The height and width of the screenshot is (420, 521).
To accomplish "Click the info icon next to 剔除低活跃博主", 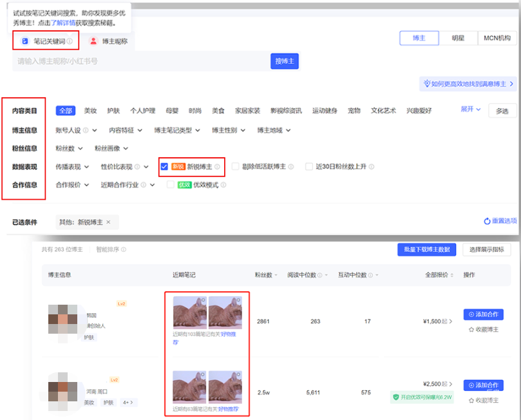I will tap(292, 167).
